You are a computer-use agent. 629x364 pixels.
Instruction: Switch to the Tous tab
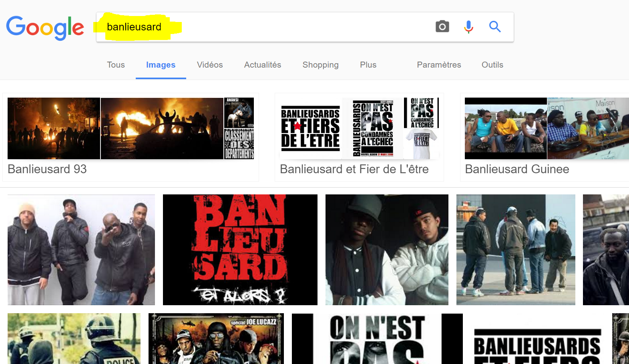[x=116, y=65]
